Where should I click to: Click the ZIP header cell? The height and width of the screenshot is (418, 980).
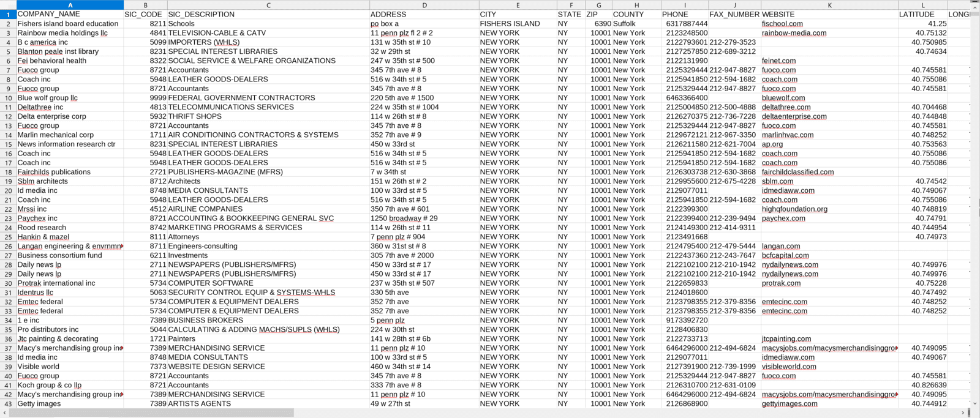click(598, 14)
